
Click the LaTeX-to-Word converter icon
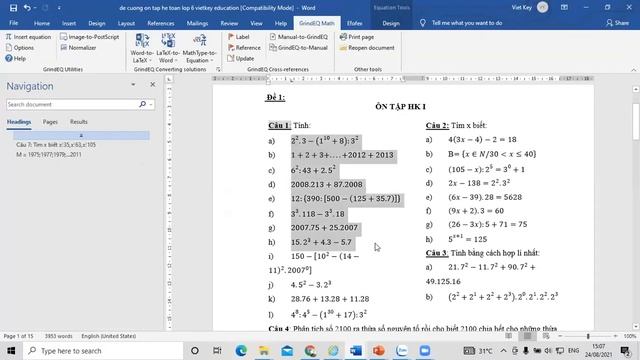point(168,40)
